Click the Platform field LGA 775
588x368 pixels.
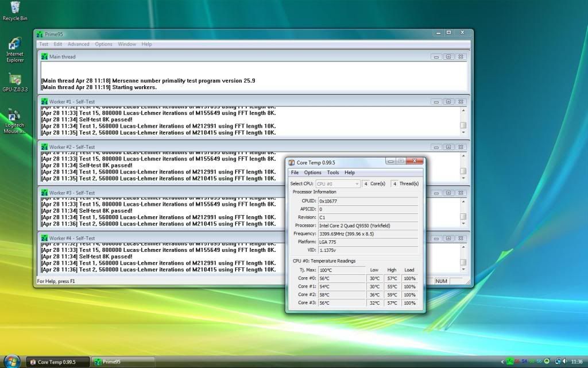[x=368, y=242]
